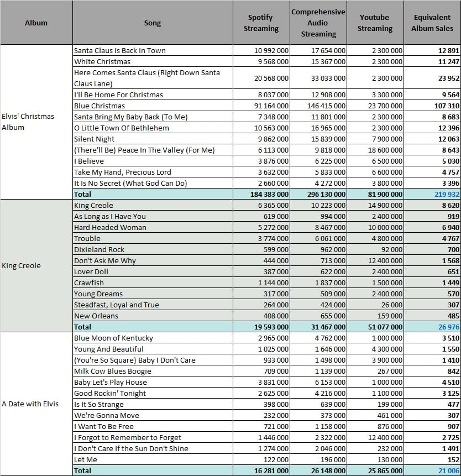461x476 pixels.
Task: Select O Little Town Of Bethlehem
Action: [153, 128]
